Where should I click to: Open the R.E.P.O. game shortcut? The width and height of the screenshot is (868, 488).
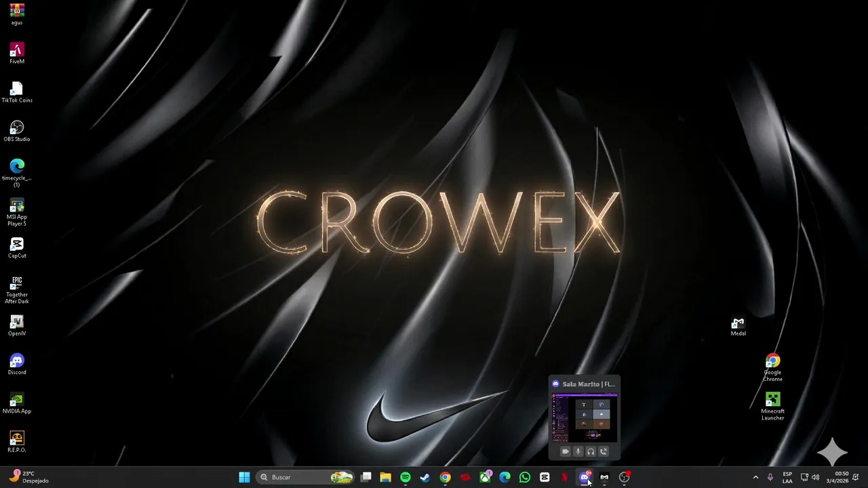point(17,442)
